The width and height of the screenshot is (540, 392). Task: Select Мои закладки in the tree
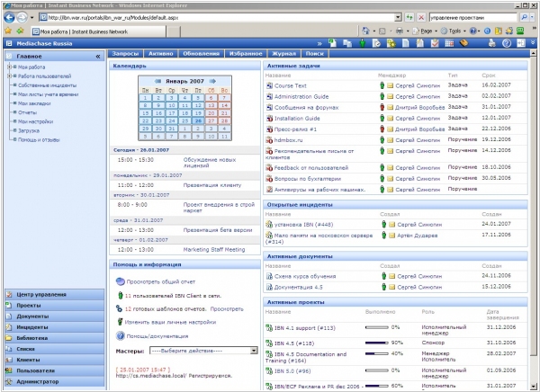(34, 103)
